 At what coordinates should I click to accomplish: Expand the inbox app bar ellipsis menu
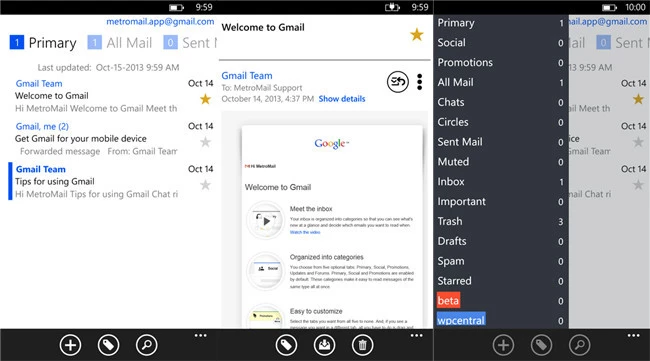pyautogui.click(x=201, y=335)
